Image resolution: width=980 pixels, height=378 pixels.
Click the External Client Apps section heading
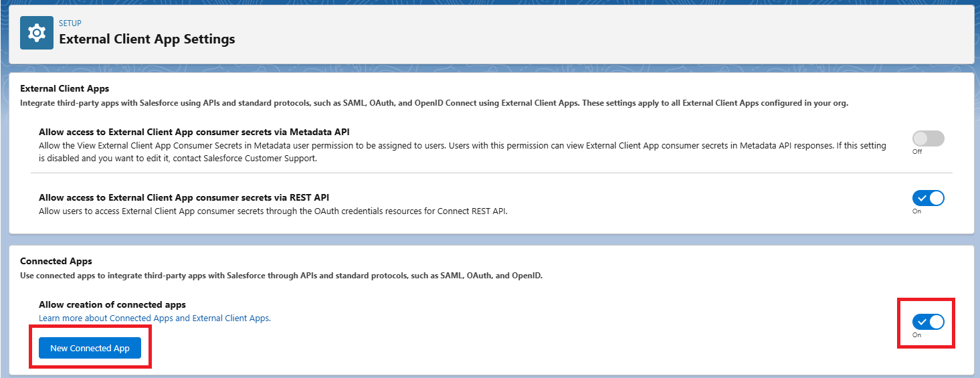64,88
